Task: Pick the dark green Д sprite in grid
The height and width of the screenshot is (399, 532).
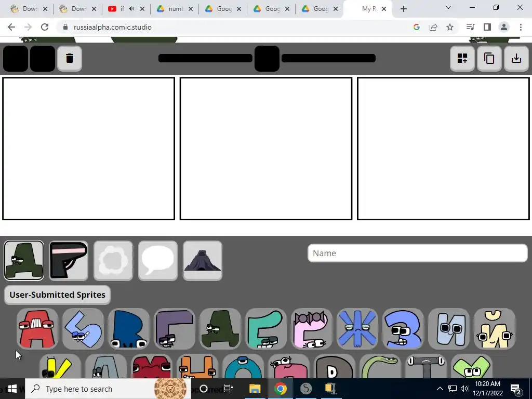Action: (x=220, y=328)
